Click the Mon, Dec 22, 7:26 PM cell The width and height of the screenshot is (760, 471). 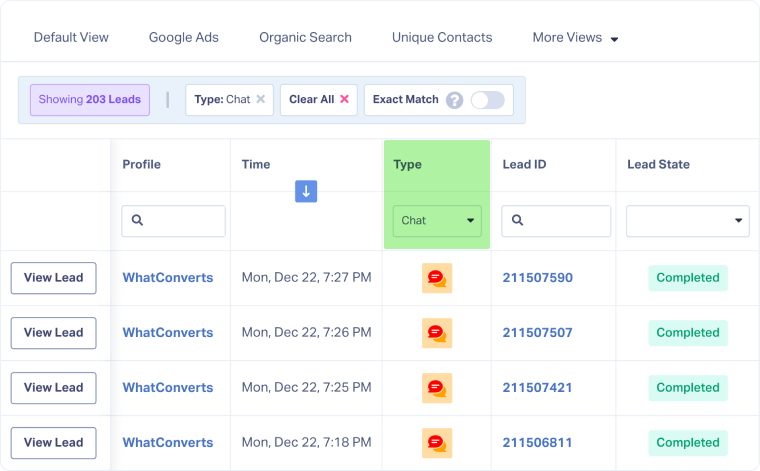coord(306,332)
